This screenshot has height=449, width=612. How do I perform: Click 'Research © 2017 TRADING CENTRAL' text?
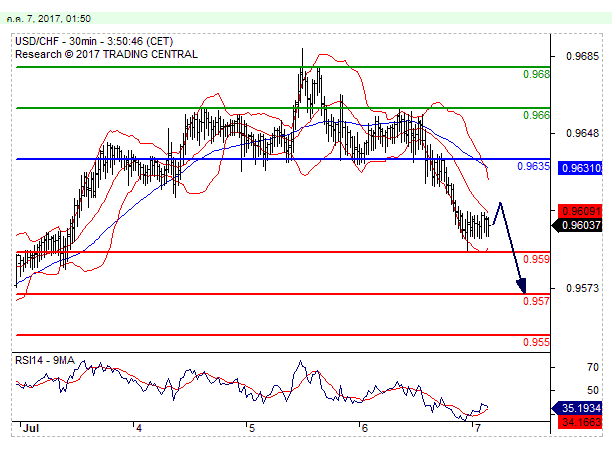pos(106,54)
